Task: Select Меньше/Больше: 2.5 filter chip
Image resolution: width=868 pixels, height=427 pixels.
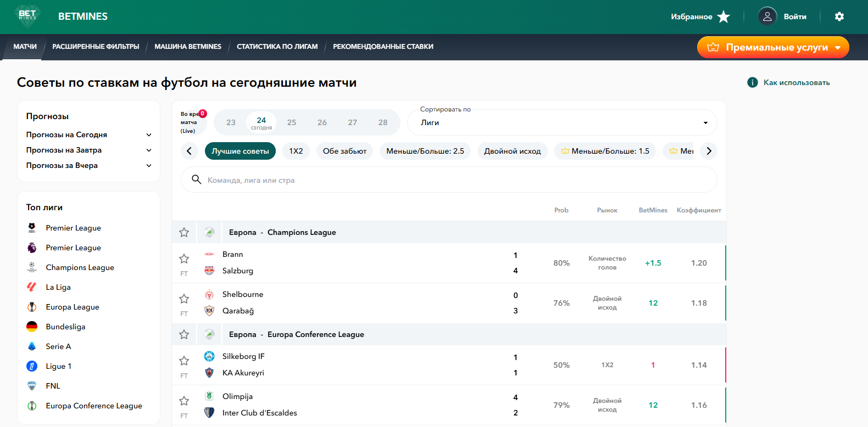Action: 425,151
